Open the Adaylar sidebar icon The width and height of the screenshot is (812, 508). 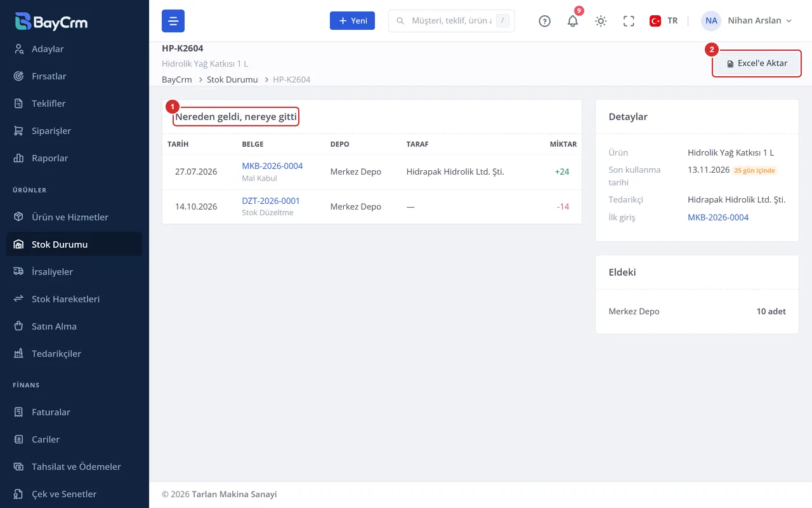click(x=19, y=49)
